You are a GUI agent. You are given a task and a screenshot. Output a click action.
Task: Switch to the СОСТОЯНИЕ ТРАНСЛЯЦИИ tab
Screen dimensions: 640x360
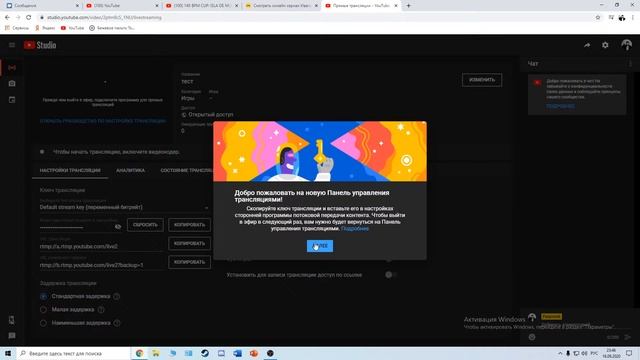click(187, 170)
